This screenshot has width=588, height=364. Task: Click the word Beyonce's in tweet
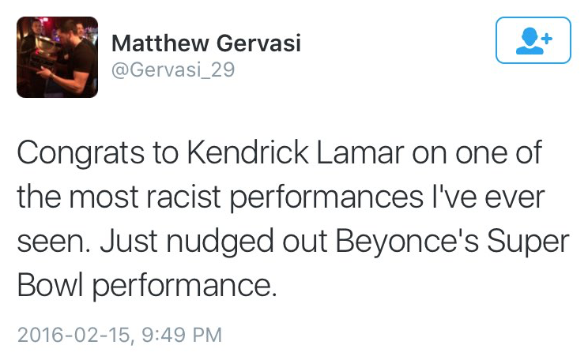coord(407,242)
